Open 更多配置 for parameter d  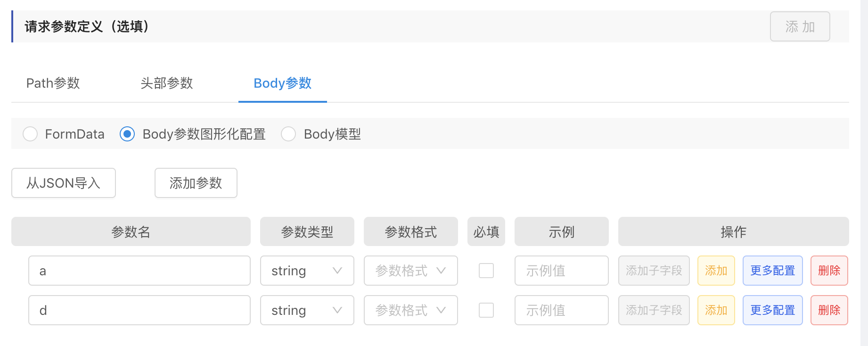pyautogui.click(x=772, y=310)
